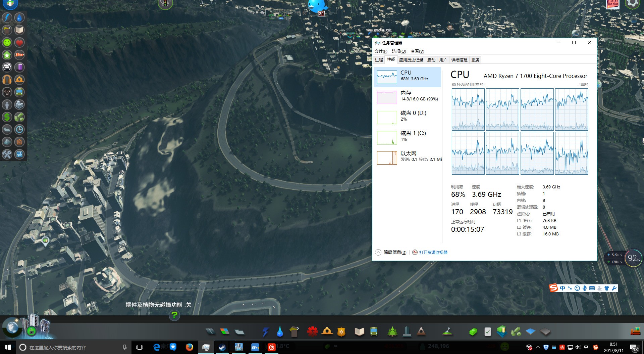Open the bulldozer tool

635,331
